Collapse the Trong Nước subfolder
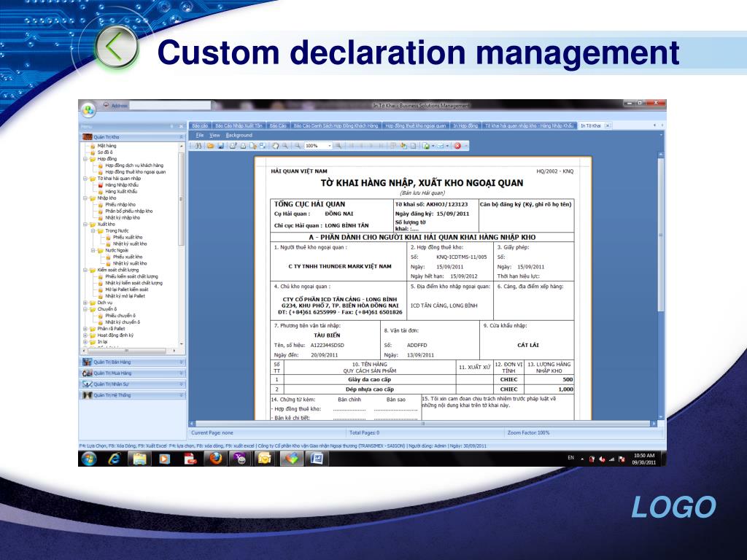Image resolution: width=747 pixels, height=560 pixels. (93, 231)
